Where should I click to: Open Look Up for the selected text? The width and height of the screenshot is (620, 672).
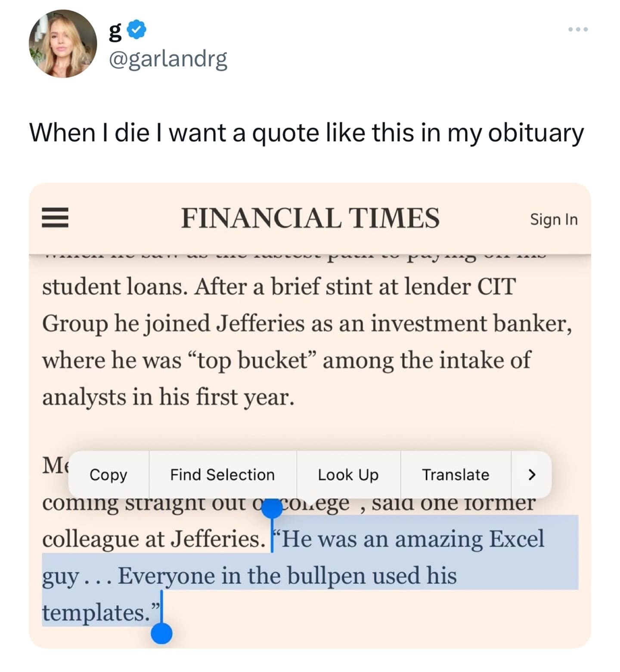click(348, 475)
